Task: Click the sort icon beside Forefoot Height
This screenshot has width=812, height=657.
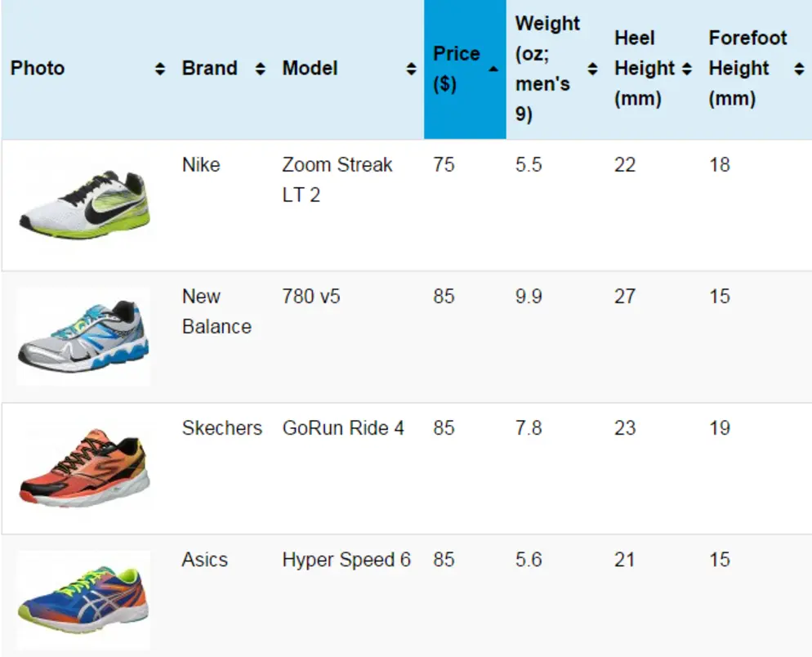Action: (797, 69)
